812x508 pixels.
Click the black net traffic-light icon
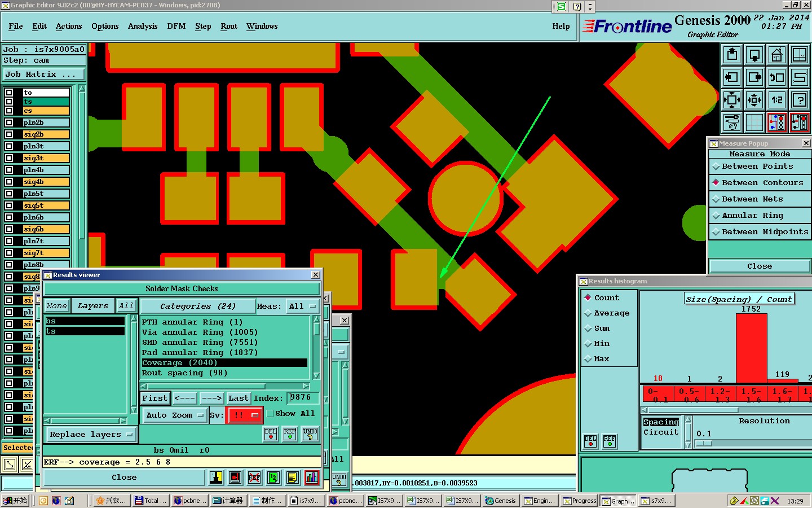[x=800, y=122]
